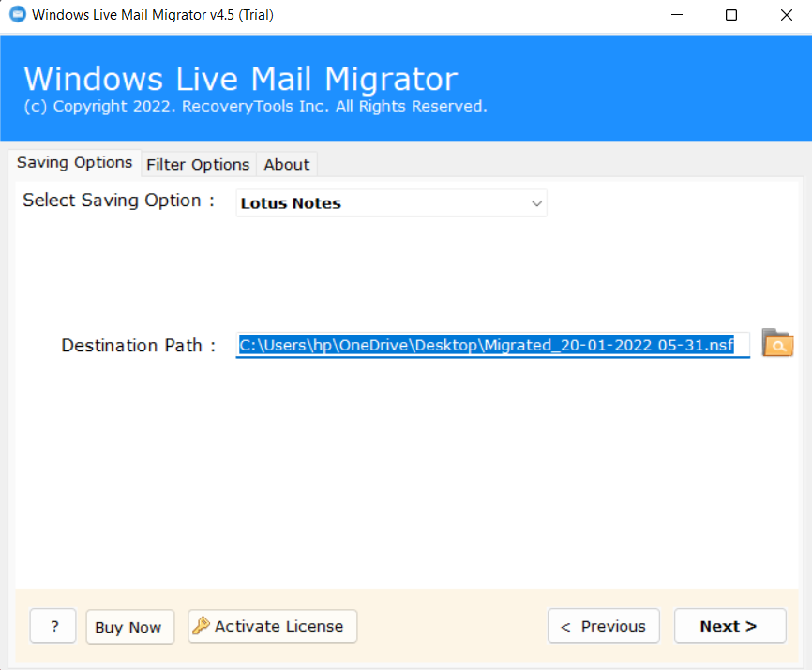Click the 'Select Saving Option :' label

pos(118,201)
